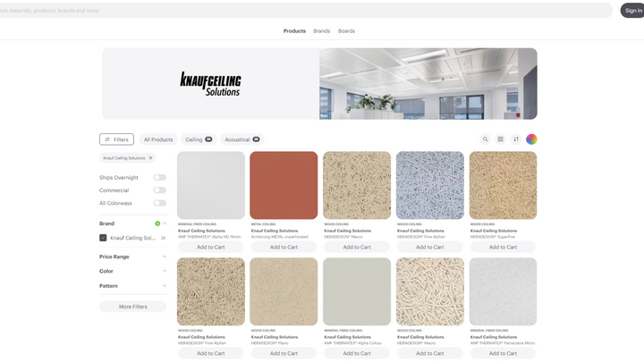Add AMF THERMATEX Alpha Colour to cart
The image size is (644, 362).
point(357,353)
